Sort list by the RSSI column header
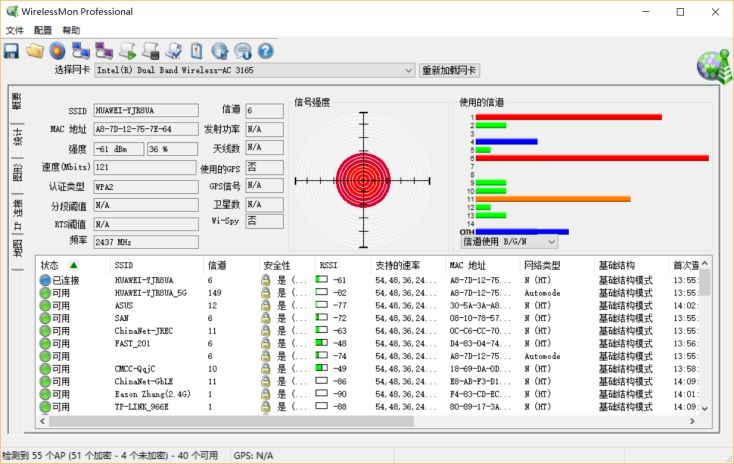Viewport: 734px width, 464px height. point(342,265)
